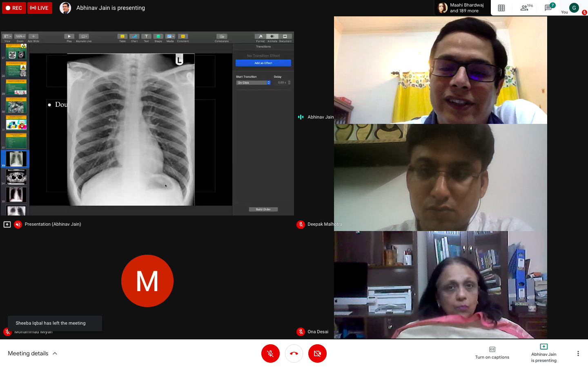Screen dimensions: 588x368
Task: Open the Start Transition On Click dropdown
Action: pos(253,82)
